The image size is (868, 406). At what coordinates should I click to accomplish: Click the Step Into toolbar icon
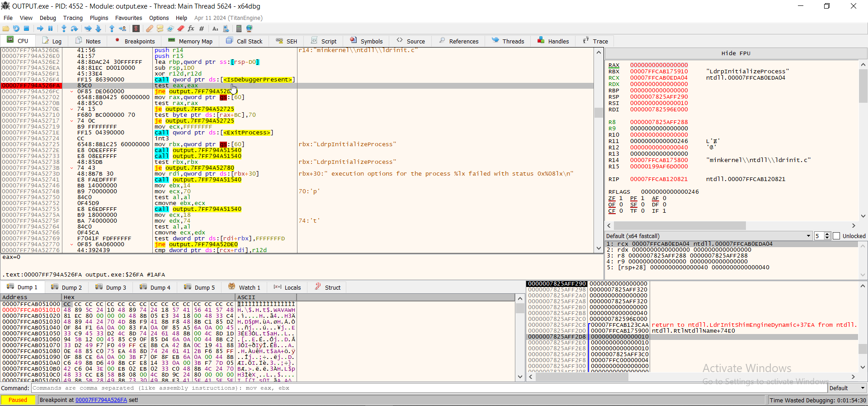tap(64, 29)
